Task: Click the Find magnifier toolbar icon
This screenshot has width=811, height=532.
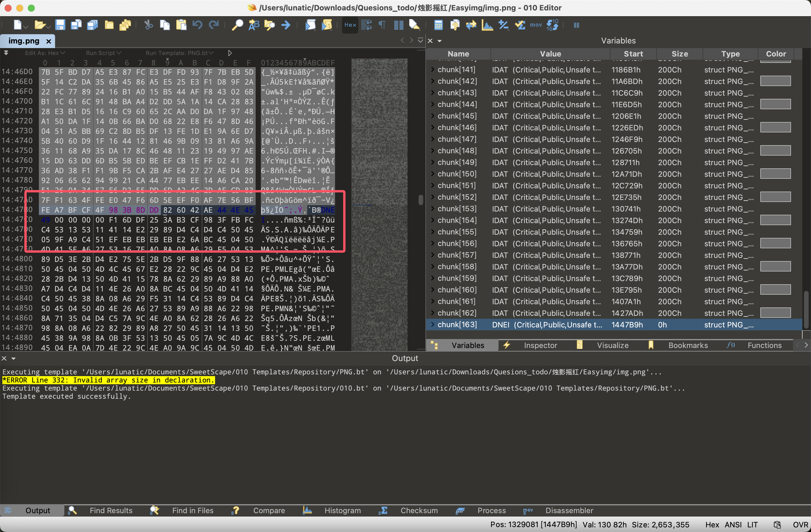Action: coord(237,25)
